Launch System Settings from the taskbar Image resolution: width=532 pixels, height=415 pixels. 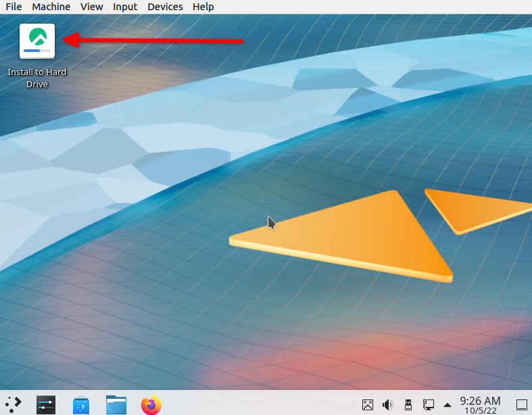pos(45,404)
